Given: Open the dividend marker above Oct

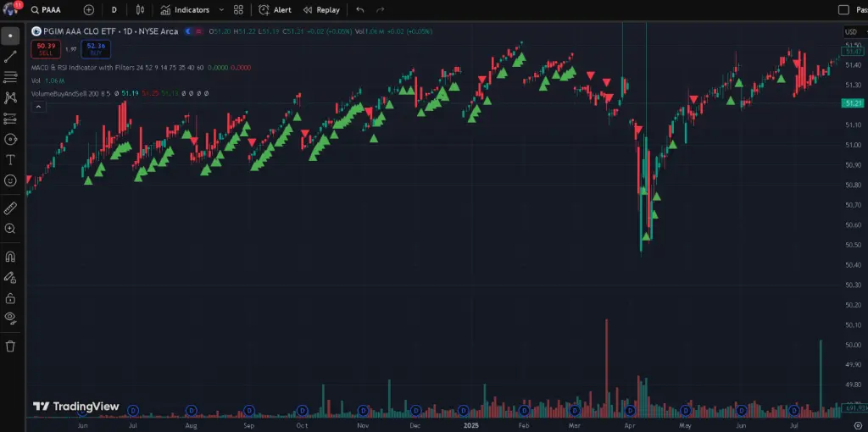Looking at the screenshot, I should (302, 411).
